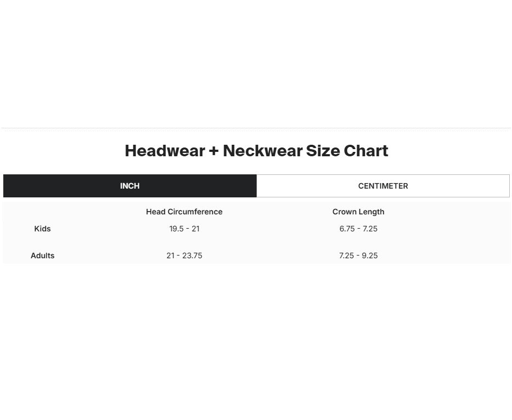The height and width of the screenshot is (420, 512).
Task: Click the word Chart in the heading
Action: point(366,151)
